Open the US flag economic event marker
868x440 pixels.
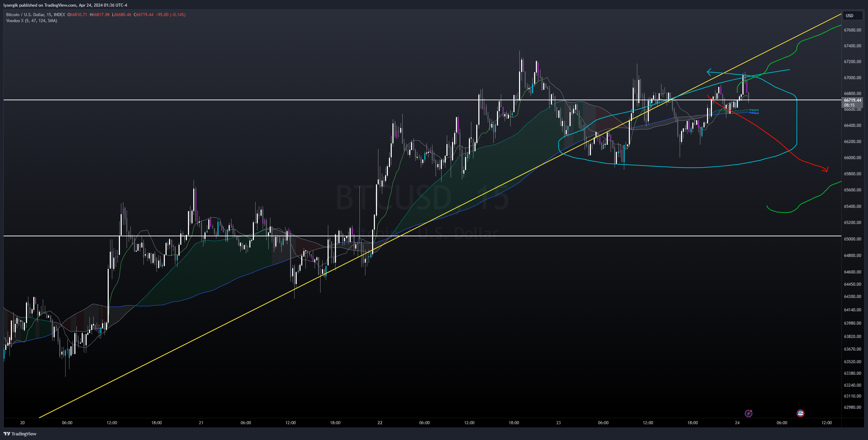800,413
